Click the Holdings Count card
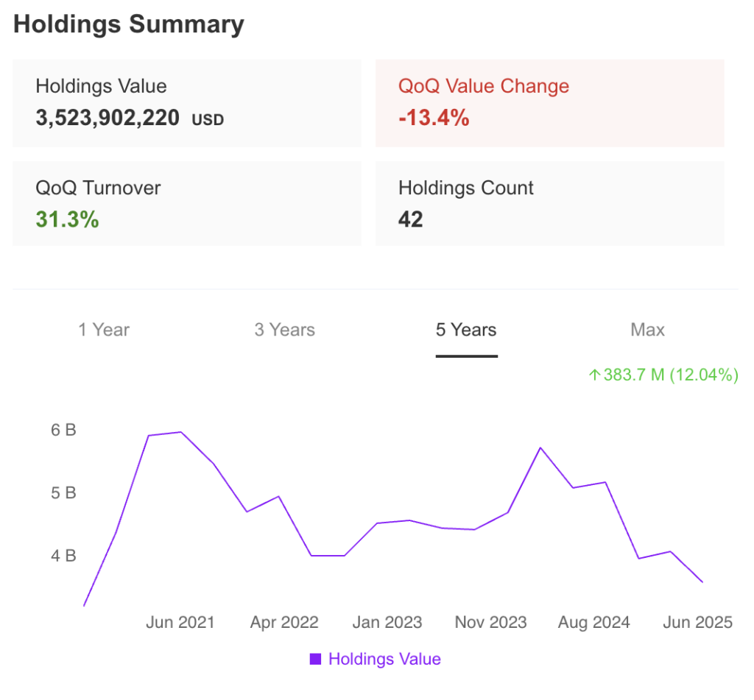This screenshot has width=754, height=700. [549, 204]
